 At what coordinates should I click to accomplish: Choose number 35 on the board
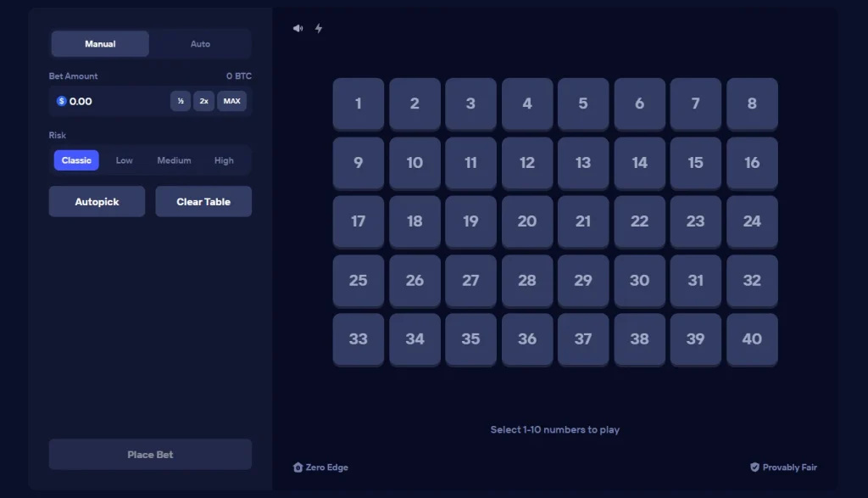pos(470,339)
